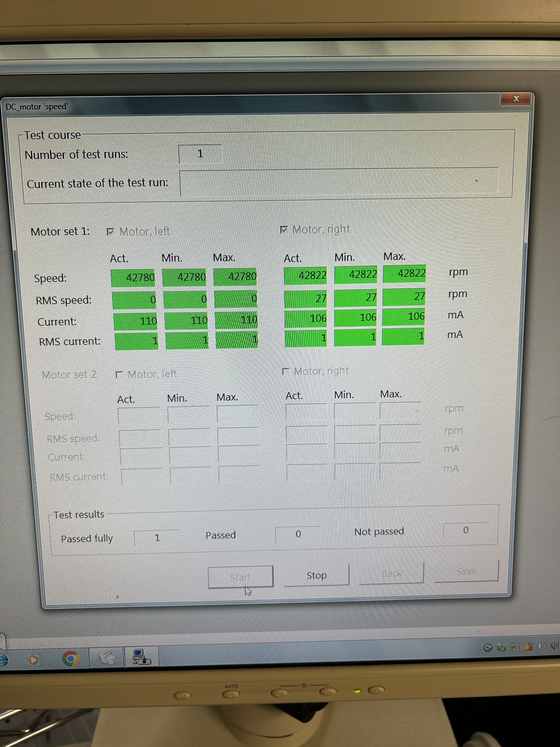The image size is (560, 747).
Task: Click the Stop button
Action: [x=316, y=575]
